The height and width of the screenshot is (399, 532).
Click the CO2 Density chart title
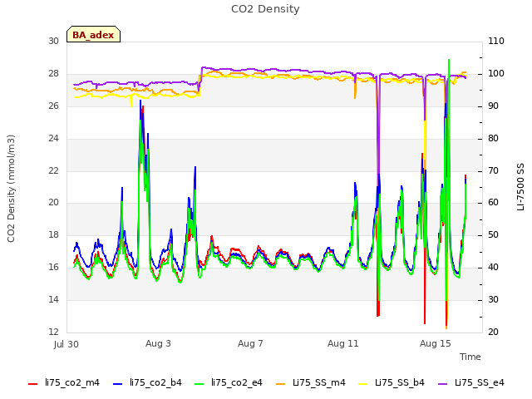(265, 9)
